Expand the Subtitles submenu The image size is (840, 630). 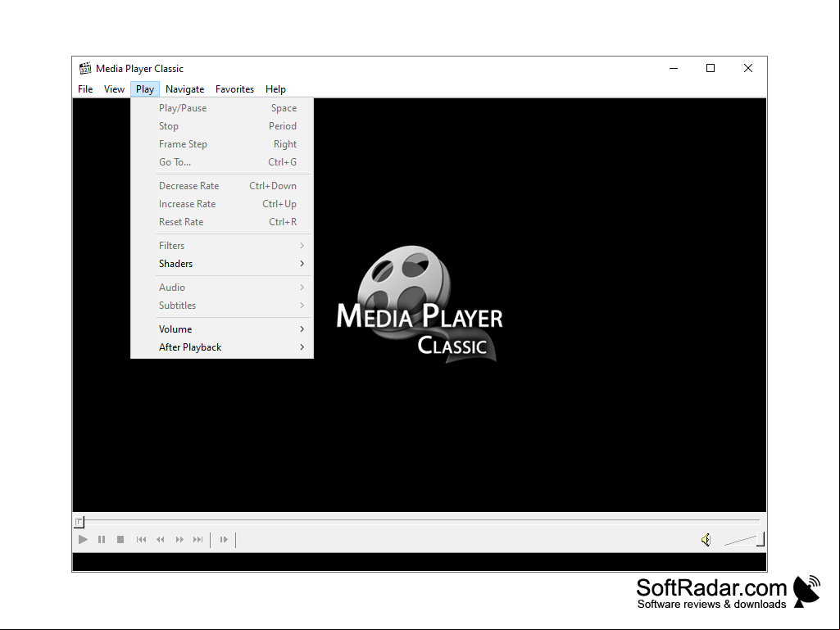click(222, 306)
